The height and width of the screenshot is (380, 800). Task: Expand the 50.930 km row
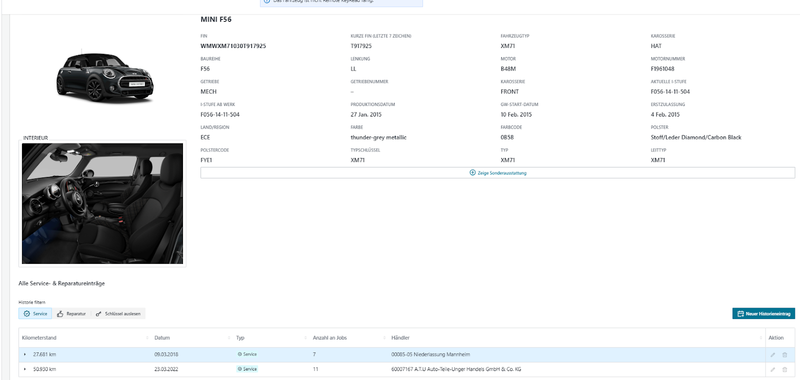[x=24, y=369]
